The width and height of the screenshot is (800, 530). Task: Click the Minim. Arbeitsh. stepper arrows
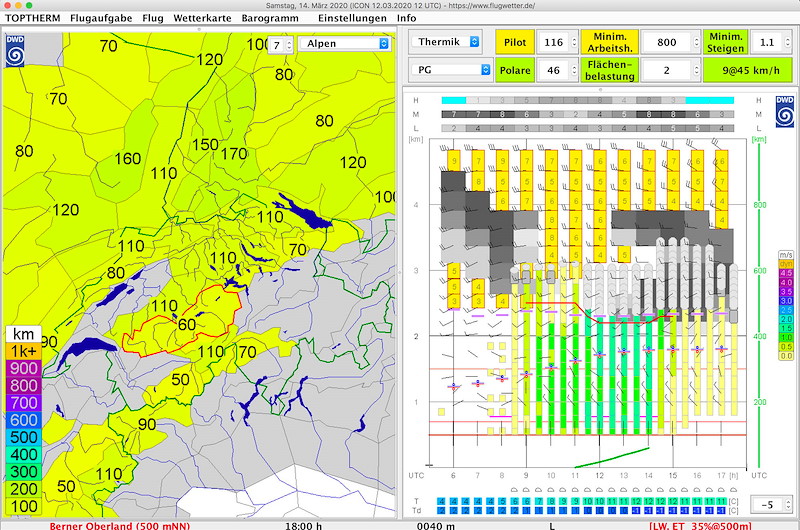point(696,42)
